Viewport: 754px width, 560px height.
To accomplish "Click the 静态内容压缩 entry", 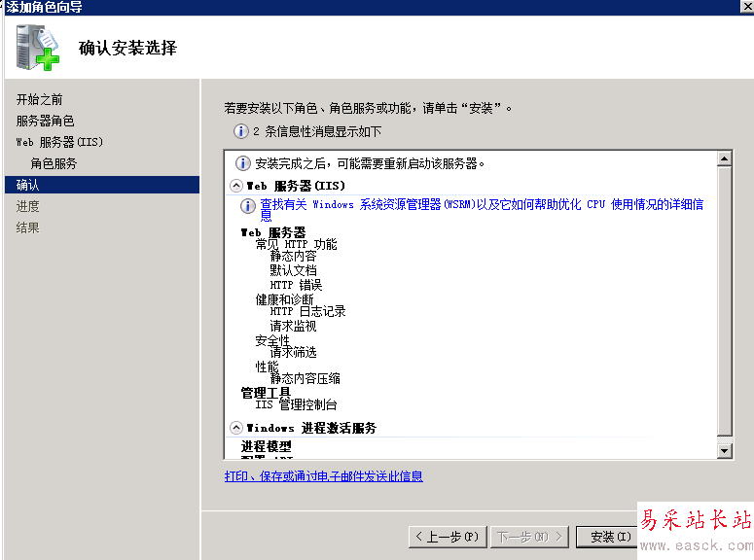I will point(305,378).
